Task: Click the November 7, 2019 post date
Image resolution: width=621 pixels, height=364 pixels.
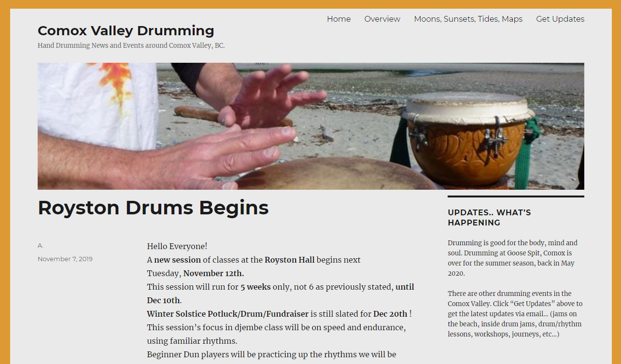Action: (x=65, y=259)
